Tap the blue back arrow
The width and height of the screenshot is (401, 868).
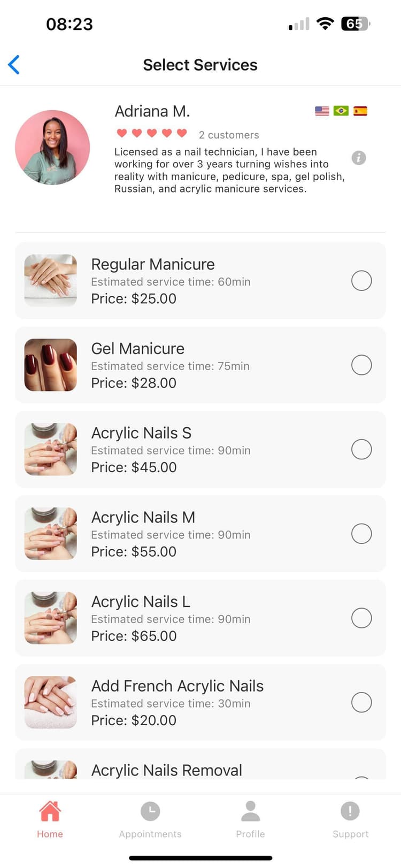(x=14, y=65)
